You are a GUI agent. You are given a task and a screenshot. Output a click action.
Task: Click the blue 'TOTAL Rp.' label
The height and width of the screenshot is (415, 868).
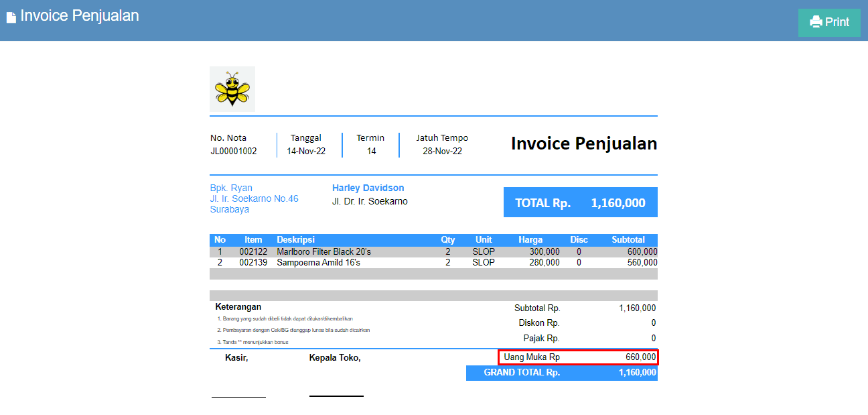543,203
